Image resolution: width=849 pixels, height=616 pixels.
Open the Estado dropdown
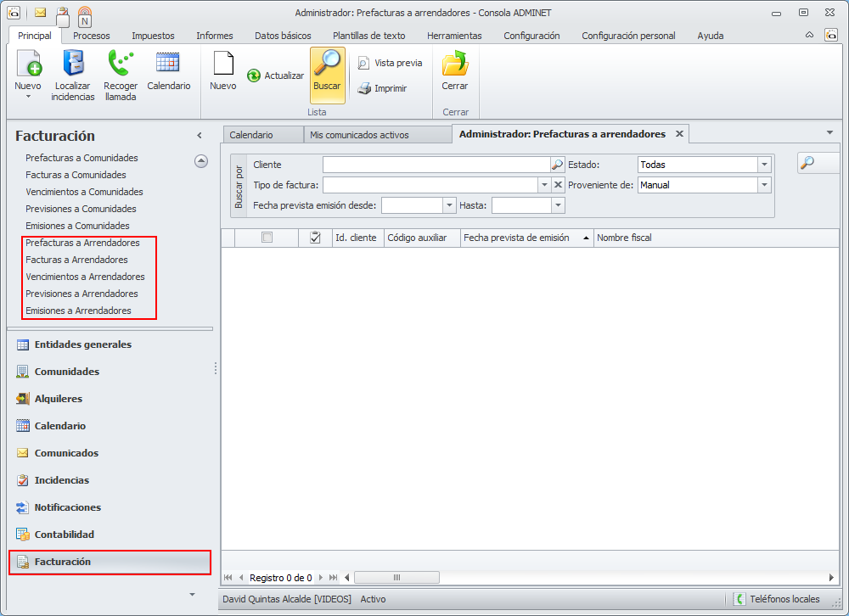point(764,165)
